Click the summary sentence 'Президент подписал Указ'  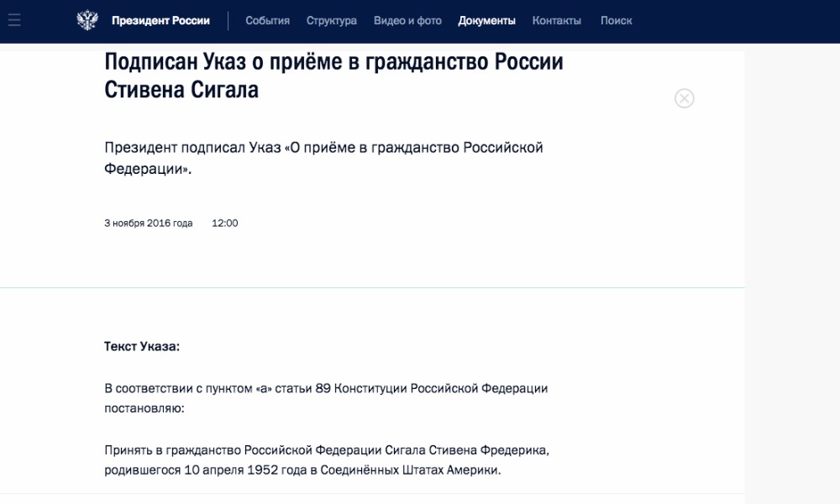point(323,158)
